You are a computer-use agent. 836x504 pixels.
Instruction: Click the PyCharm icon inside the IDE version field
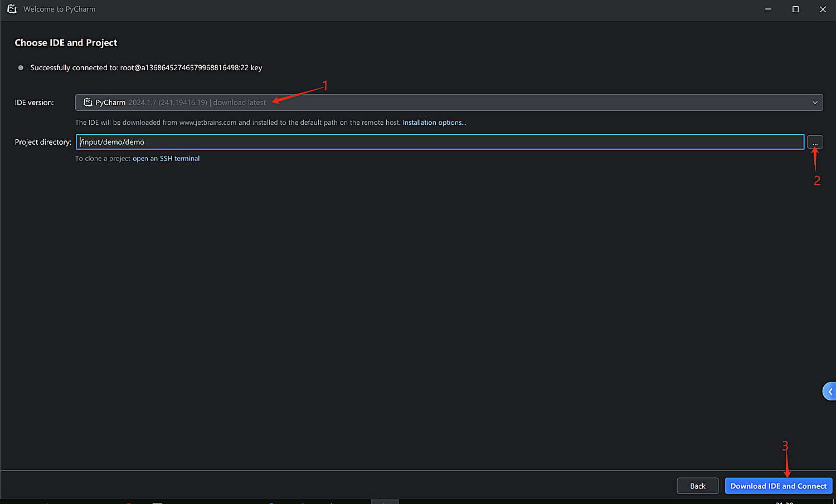[x=88, y=102]
